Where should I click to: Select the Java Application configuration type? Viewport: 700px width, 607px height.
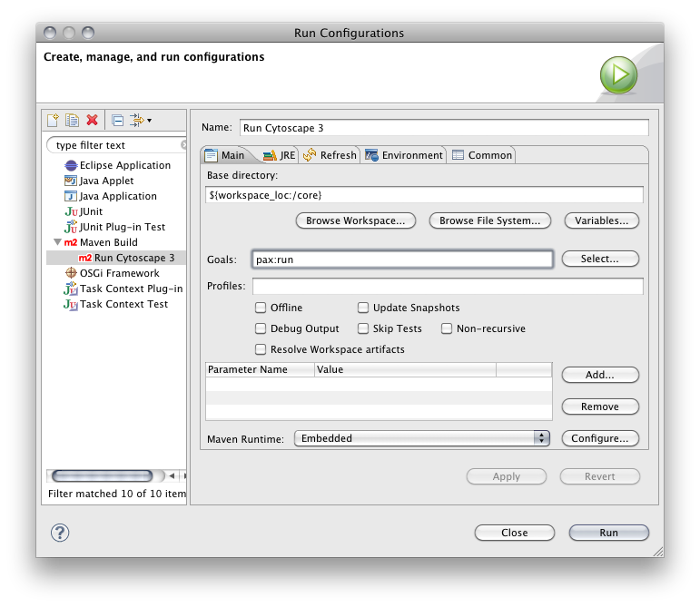[x=111, y=196]
